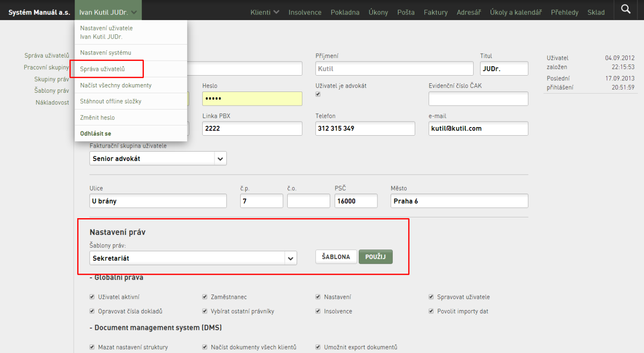
Task: Collapse the Ivan Kutil JUDr. user menu
Action: tap(108, 12)
